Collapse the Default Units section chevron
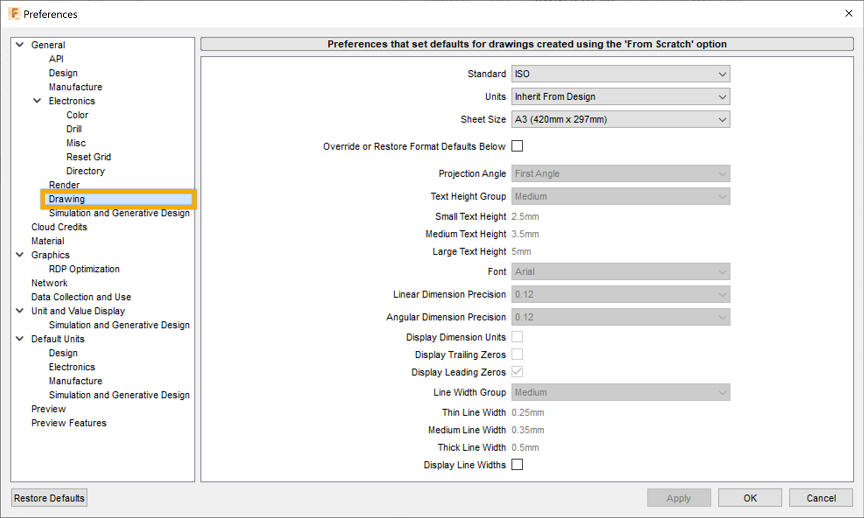The height and width of the screenshot is (518, 864). [x=20, y=339]
